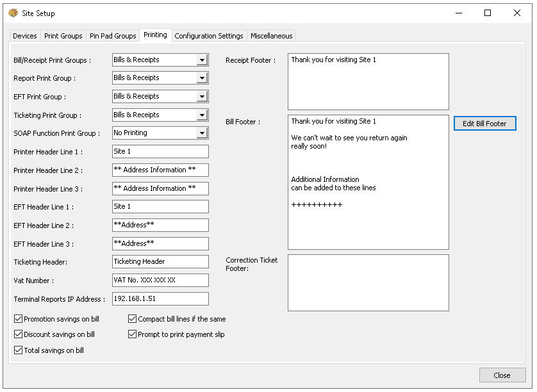Open the EFT Print Group dropdown
This screenshot has width=537, height=392.
[202, 97]
